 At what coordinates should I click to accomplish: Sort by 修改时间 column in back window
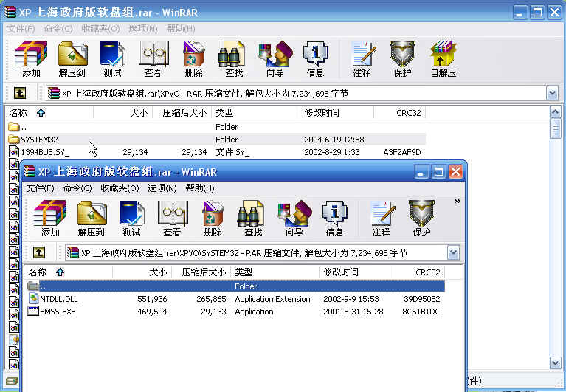pyautogui.click(x=337, y=113)
